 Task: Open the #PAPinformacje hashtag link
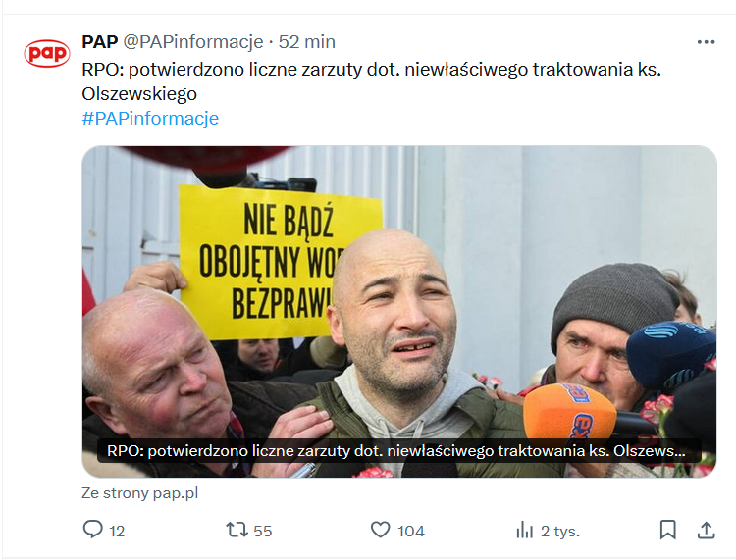click(150, 119)
